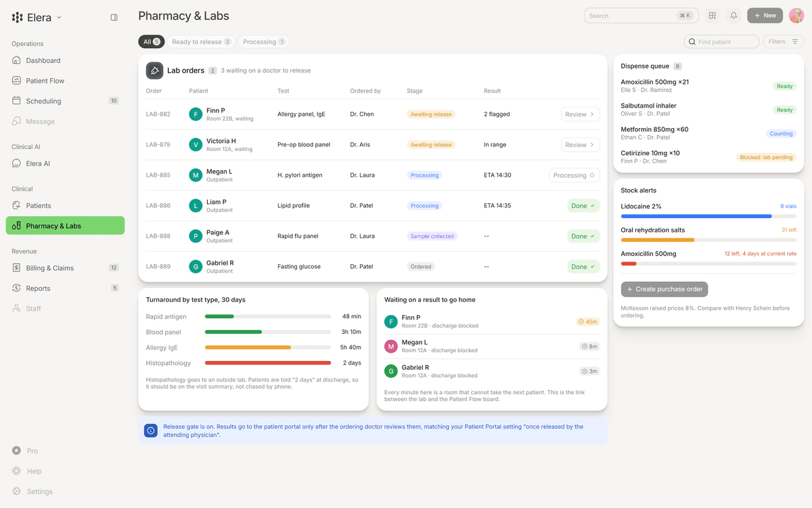Select Salbutamol inhaler dispense item

708,110
